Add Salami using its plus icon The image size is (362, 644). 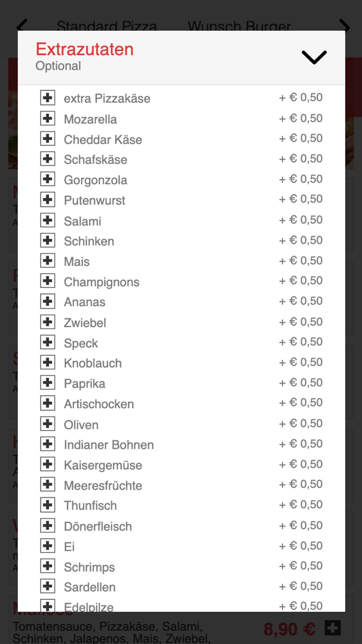(x=47, y=220)
